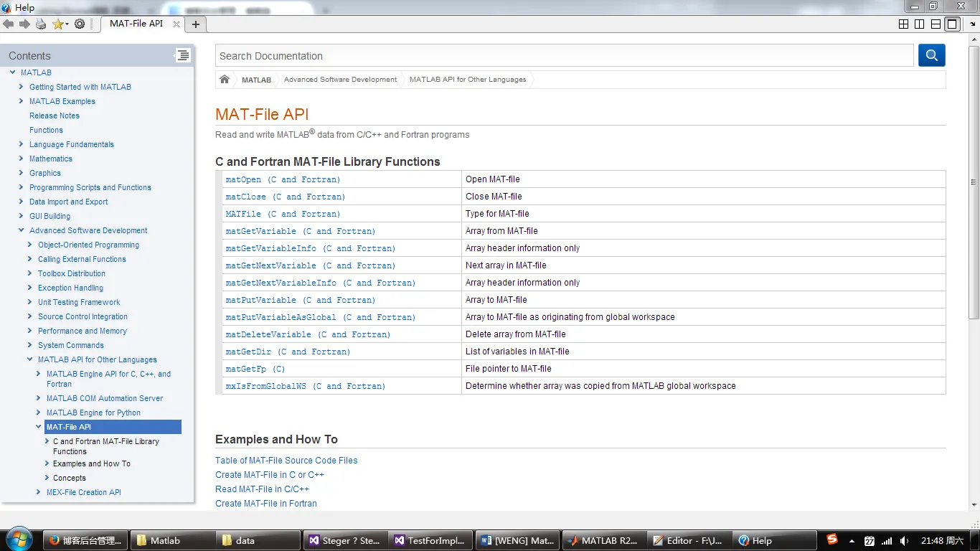980x551 pixels.
Task: Switch to TestForImpl Visual Studio window
Action: point(430,540)
